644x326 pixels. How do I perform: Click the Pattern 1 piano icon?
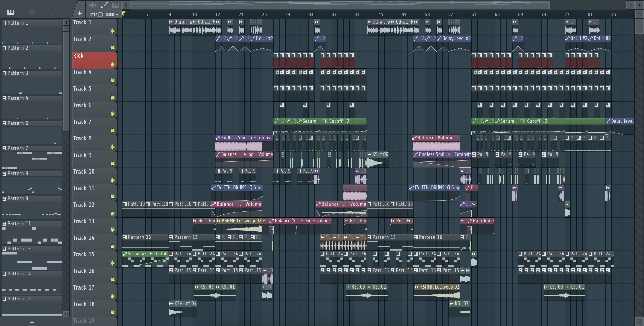pos(4,23)
